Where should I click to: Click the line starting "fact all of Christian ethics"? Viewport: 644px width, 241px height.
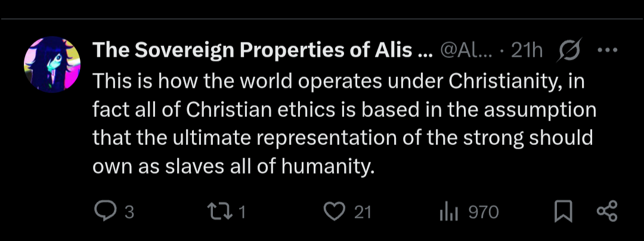pyautogui.click(x=344, y=110)
